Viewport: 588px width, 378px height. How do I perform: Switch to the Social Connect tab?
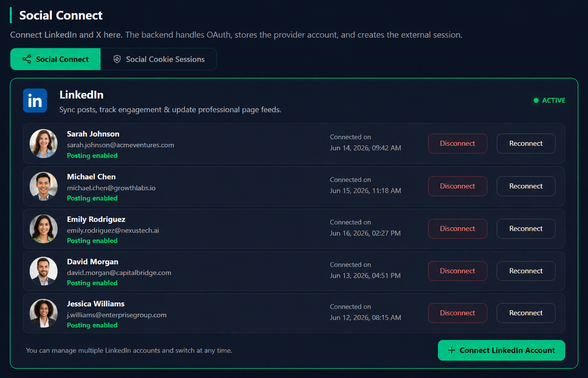point(56,59)
